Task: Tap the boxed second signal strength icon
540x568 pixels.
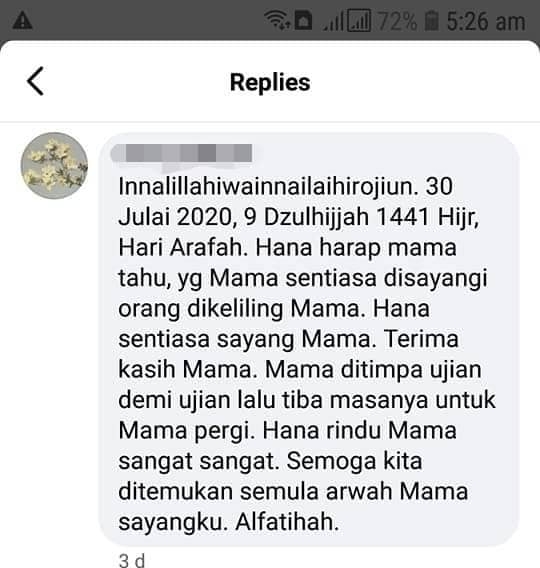Action: point(359,21)
